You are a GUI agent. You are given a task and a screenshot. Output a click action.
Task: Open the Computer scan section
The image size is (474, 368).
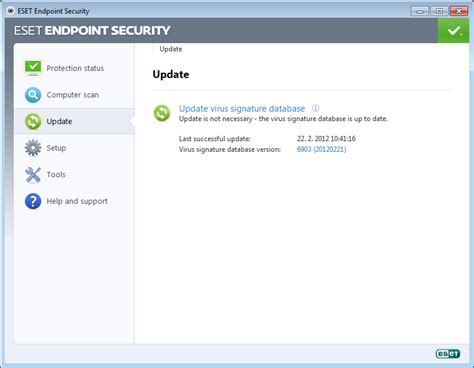click(x=74, y=95)
